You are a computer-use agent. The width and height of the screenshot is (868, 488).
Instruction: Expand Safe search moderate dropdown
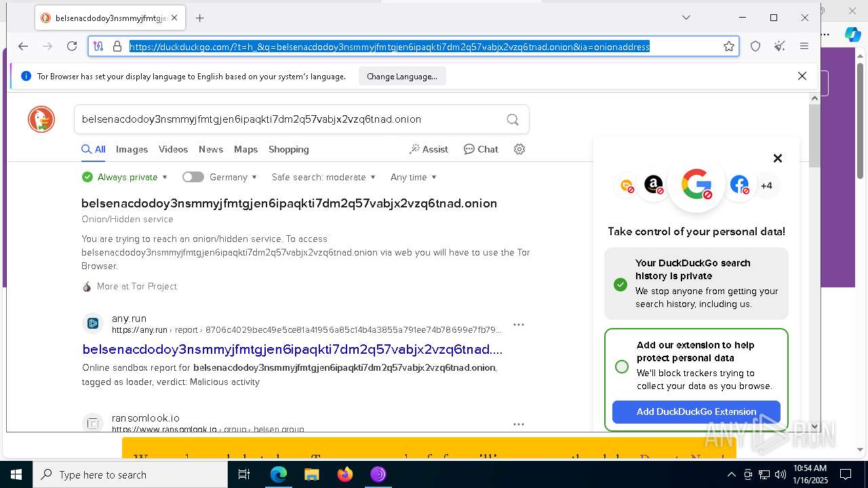pos(323,177)
